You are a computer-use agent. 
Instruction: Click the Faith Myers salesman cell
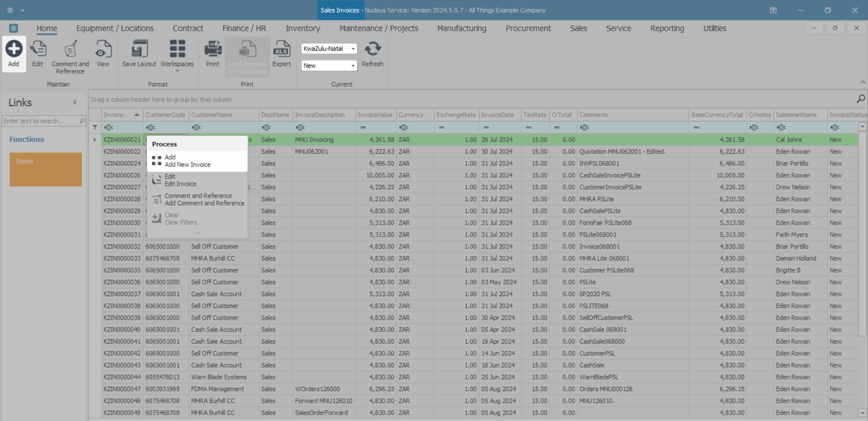pos(801,235)
